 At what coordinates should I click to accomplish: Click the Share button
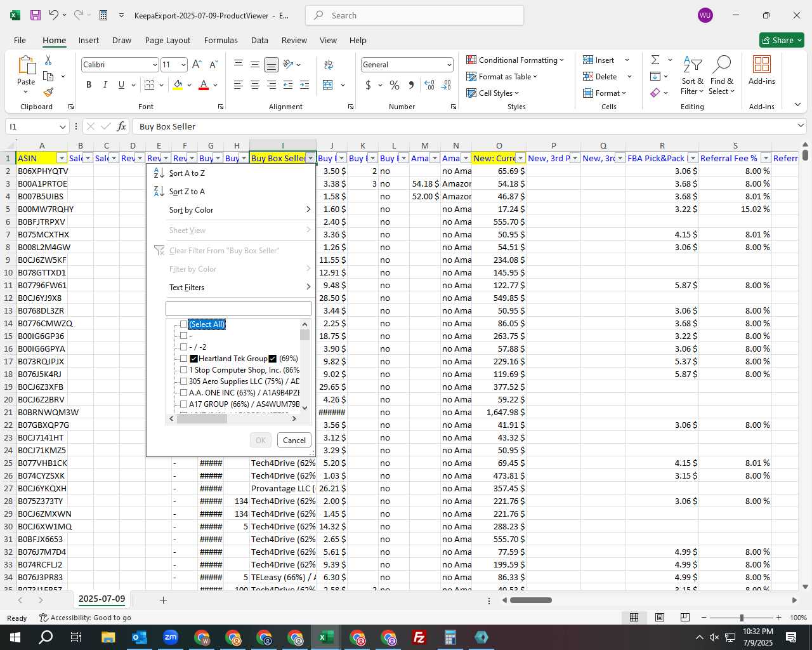[x=782, y=40]
